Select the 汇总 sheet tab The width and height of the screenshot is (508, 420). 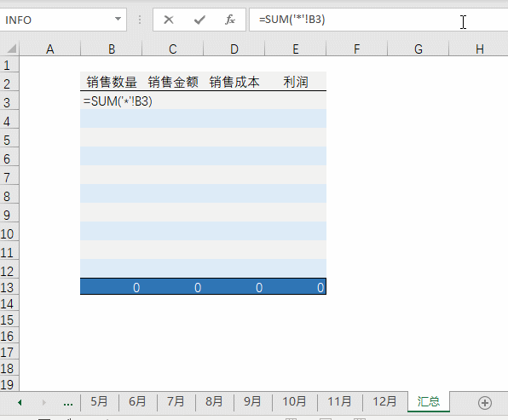428,401
